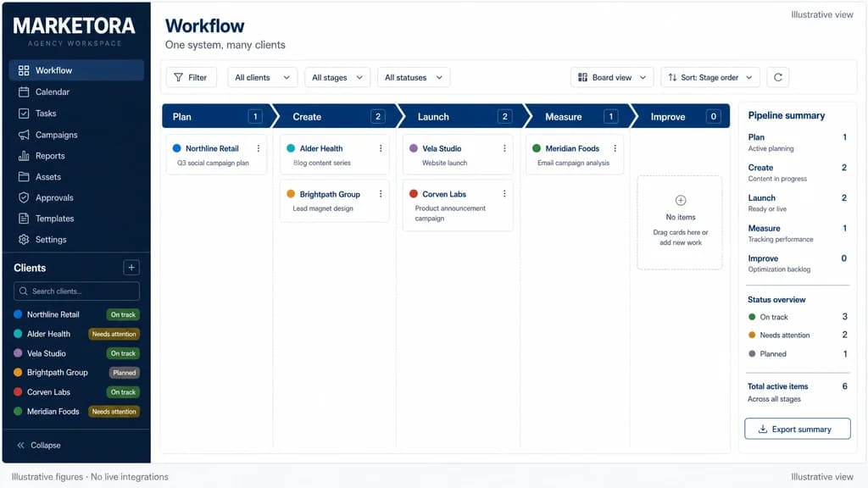Click the Templates document icon
The image size is (868, 488).
23,219
